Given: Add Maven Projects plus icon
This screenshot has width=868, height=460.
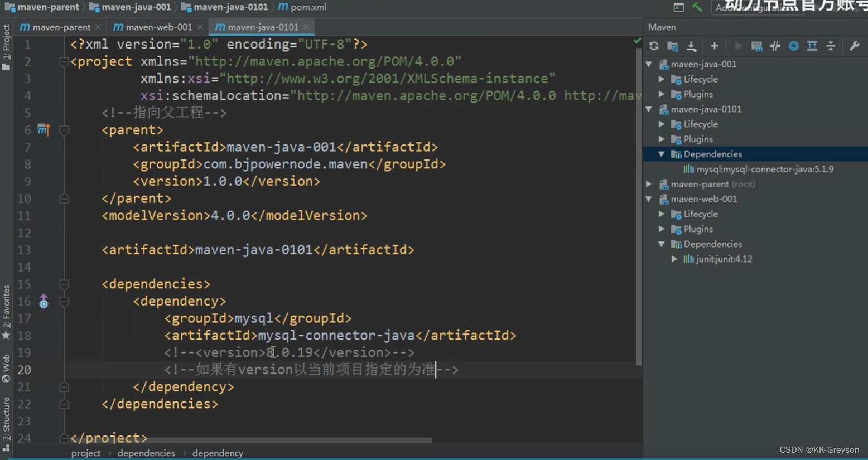Looking at the screenshot, I should tap(714, 46).
